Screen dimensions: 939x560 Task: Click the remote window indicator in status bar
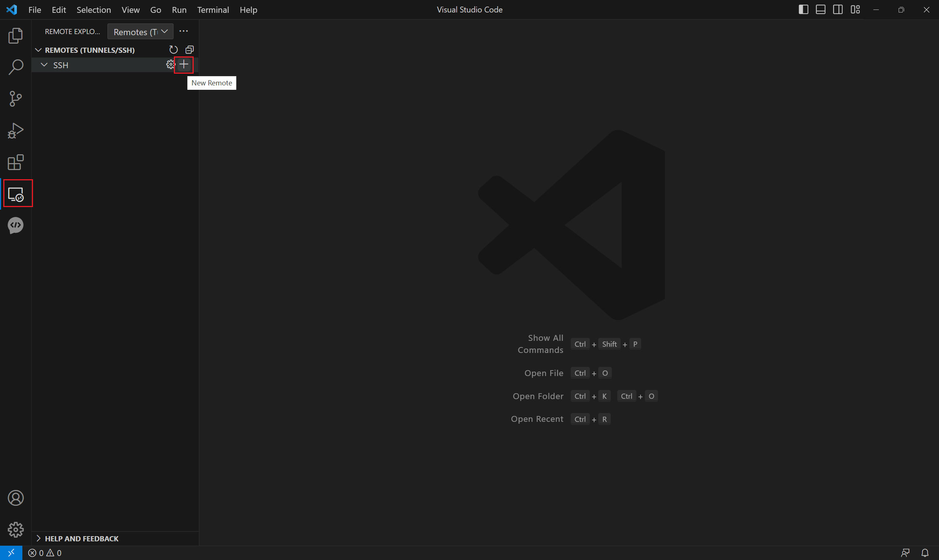[11, 553]
